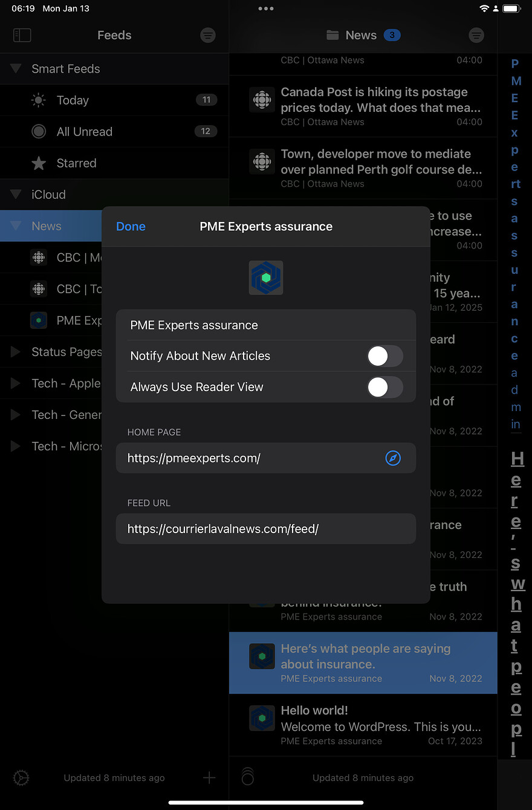This screenshot has width=532, height=810.
Task: Collapse the News folder triangle
Action: click(16, 226)
